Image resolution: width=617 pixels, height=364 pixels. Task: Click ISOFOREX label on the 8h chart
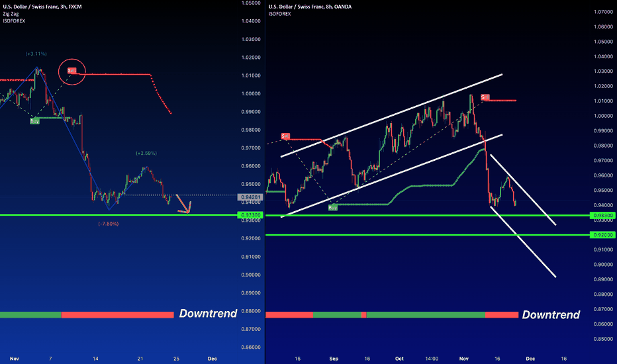pos(280,14)
